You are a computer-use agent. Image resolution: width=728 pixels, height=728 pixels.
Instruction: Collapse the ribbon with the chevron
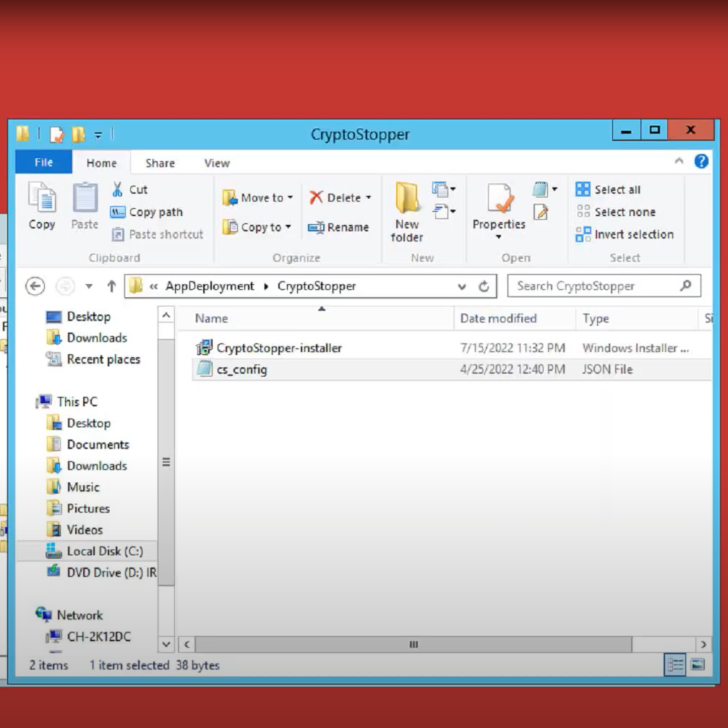click(679, 161)
